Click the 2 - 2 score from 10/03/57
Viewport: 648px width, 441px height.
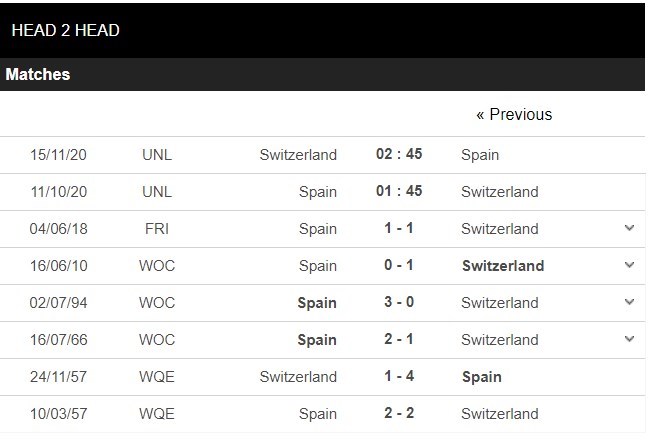pyautogui.click(x=398, y=412)
